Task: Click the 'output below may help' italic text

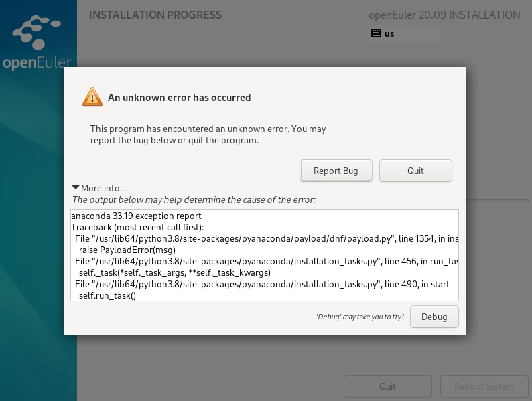Action: 194,199
